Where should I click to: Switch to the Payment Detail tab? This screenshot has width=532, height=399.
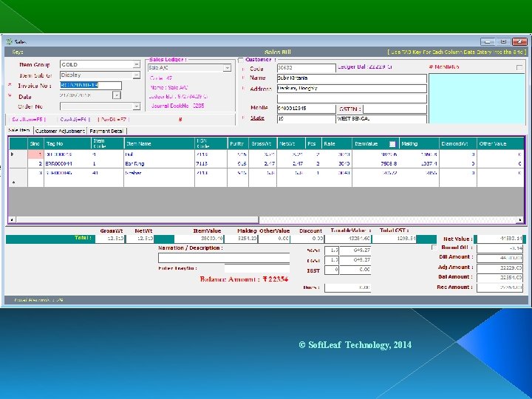click(106, 131)
